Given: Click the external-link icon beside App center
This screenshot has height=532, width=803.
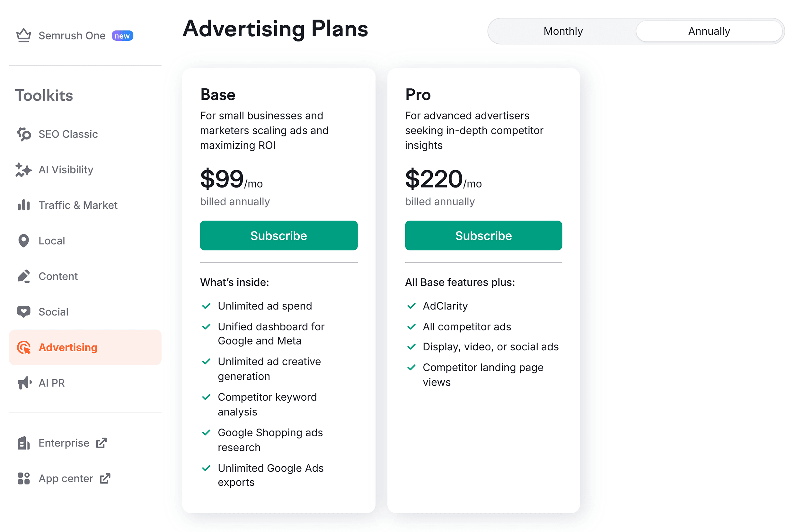Looking at the screenshot, I should pyautogui.click(x=105, y=478).
